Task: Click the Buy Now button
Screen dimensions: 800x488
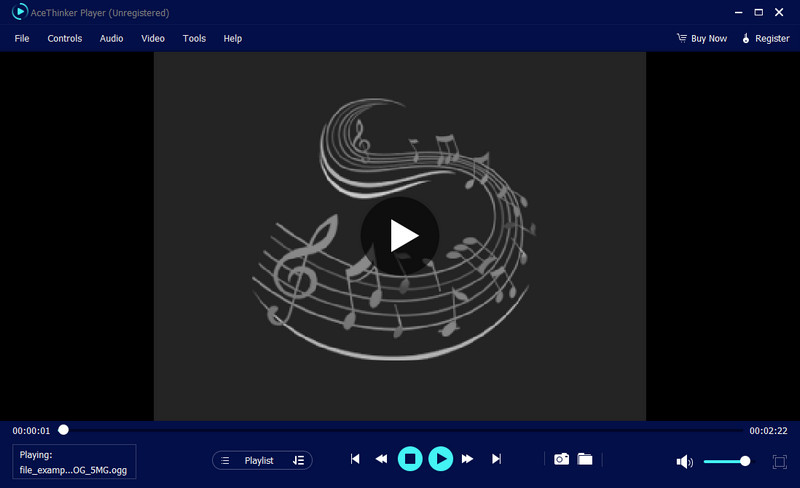Action: click(x=702, y=38)
